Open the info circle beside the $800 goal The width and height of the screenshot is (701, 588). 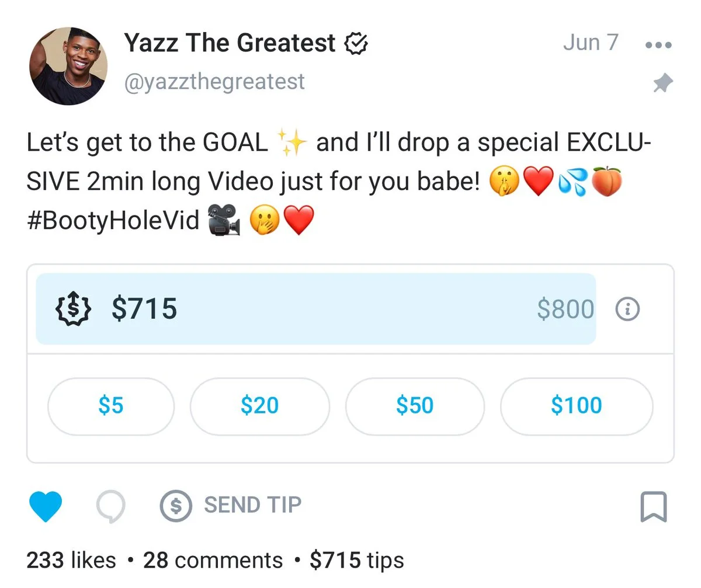[x=627, y=309]
